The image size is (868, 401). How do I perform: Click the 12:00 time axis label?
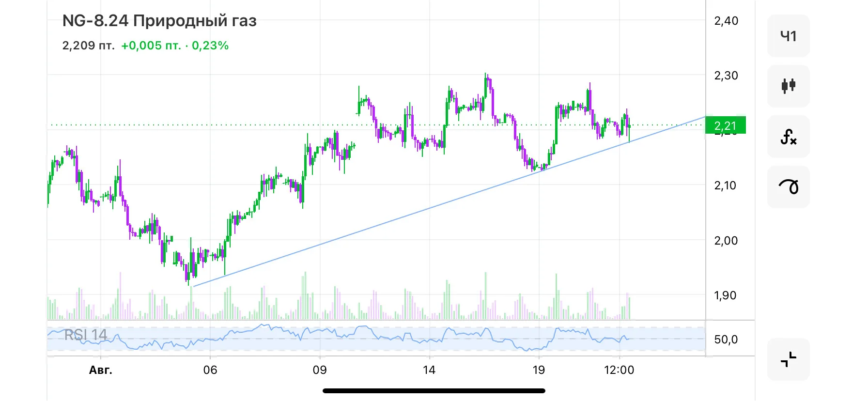pos(619,370)
